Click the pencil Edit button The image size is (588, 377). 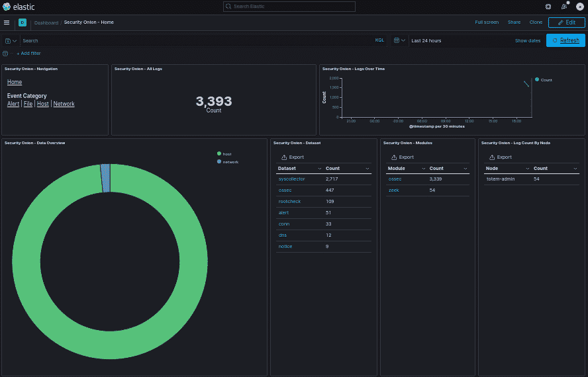(566, 22)
